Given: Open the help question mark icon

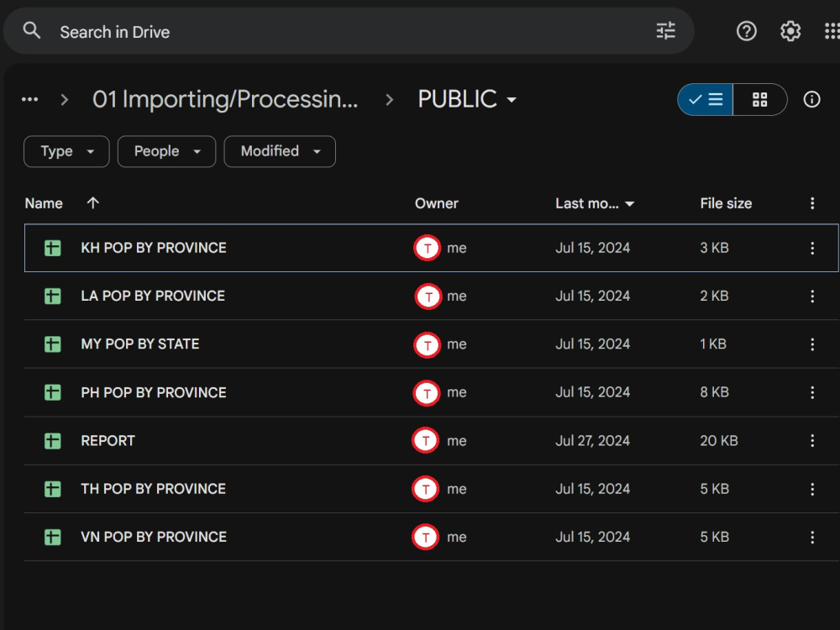Looking at the screenshot, I should [x=746, y=31].
